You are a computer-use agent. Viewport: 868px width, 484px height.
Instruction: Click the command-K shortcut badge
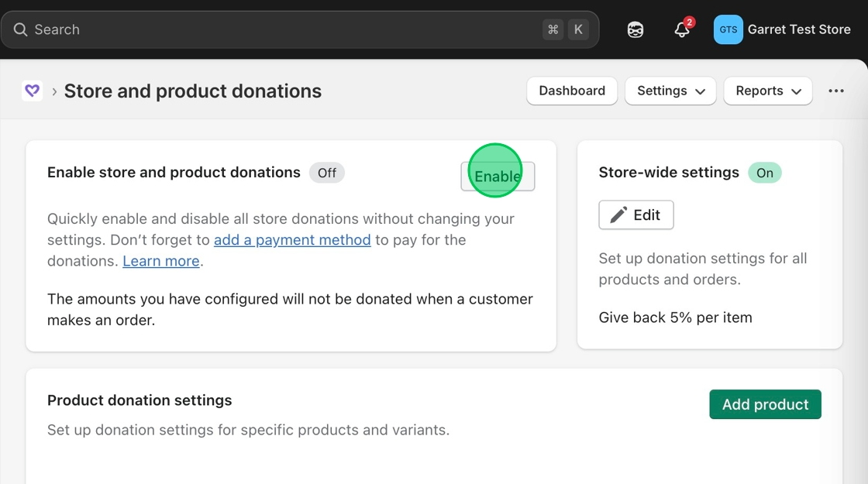coord(565,29)
